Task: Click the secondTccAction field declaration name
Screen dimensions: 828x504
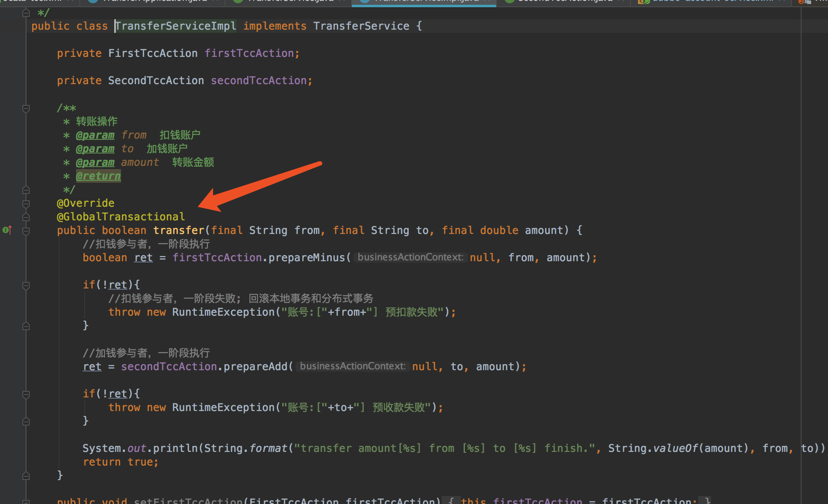Action: [x=259, y=81]
